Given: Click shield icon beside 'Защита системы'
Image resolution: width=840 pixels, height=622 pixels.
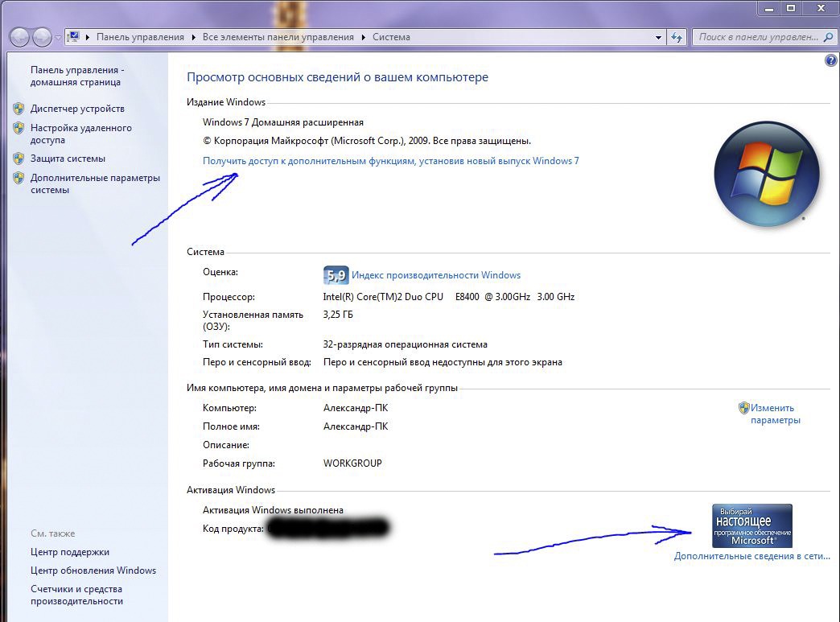Looking at the screenshot, I should (x=19, y=159).
